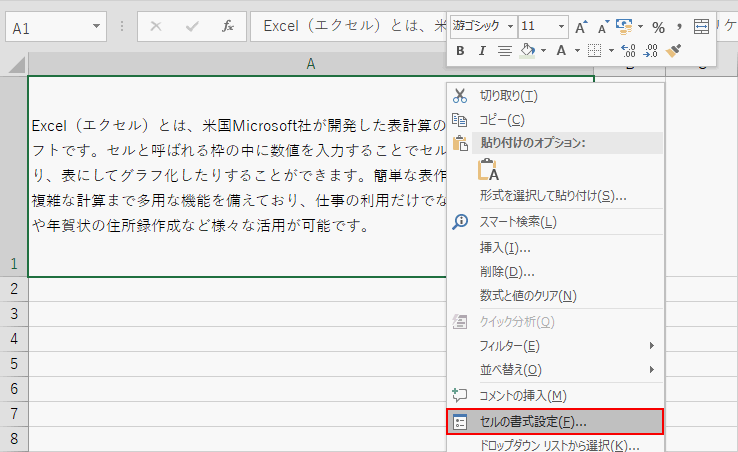
Task: Decrease font size with small A
Action: (603, 27)
